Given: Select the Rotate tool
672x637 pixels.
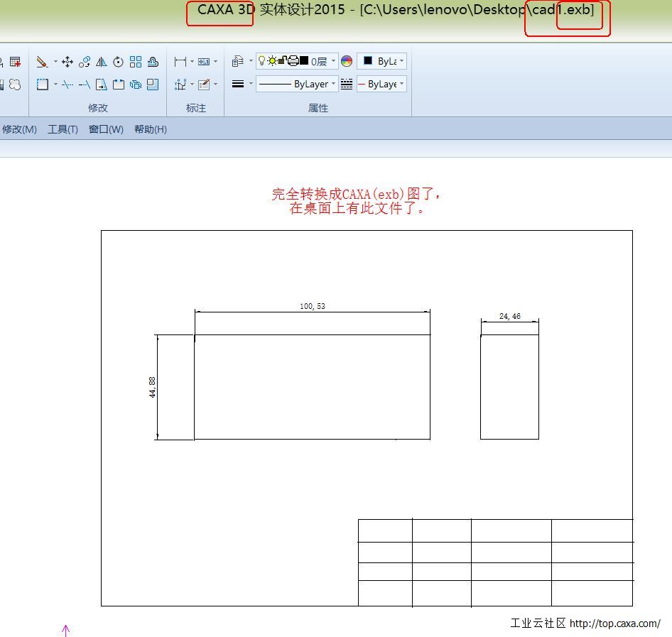Looking at the screenshot, I should point(119,62).
